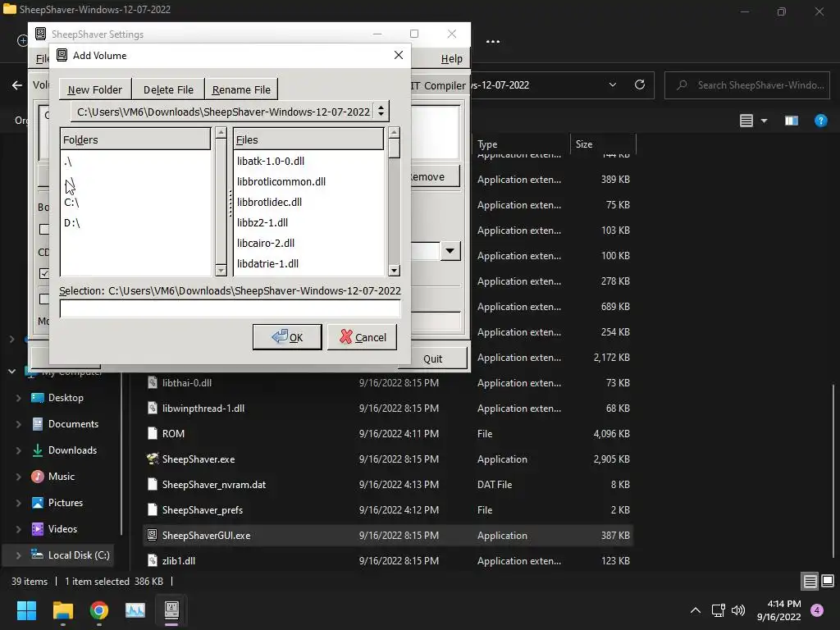Select libdatrie-1.dll in Files list
This screenshot has width=840, height=630.
coord(268,263)
